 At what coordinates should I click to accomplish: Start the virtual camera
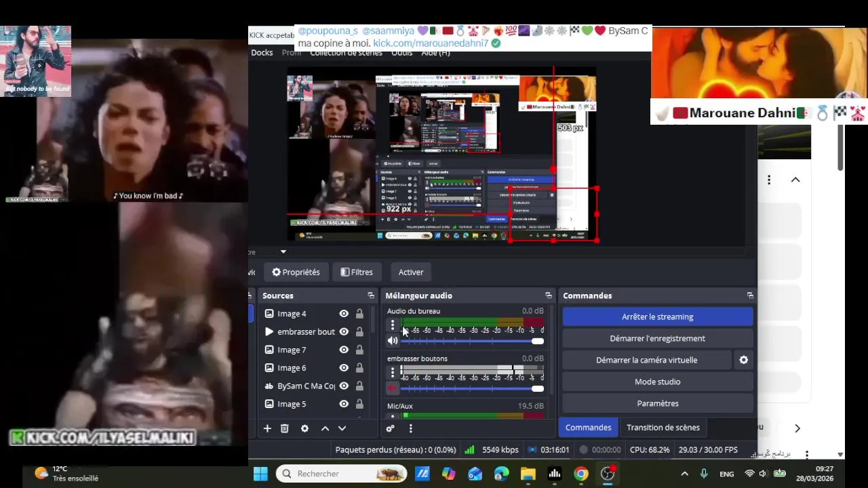tap(647, 360)
